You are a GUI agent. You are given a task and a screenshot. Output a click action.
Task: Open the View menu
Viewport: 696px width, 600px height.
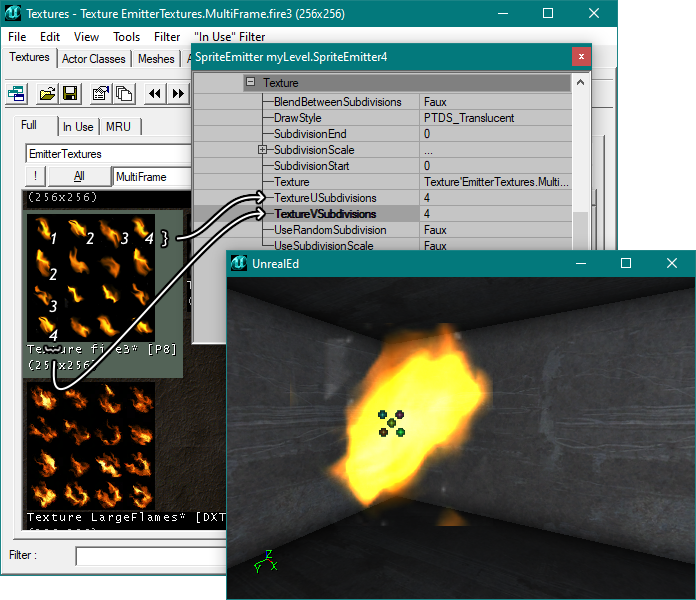(86, 37)
